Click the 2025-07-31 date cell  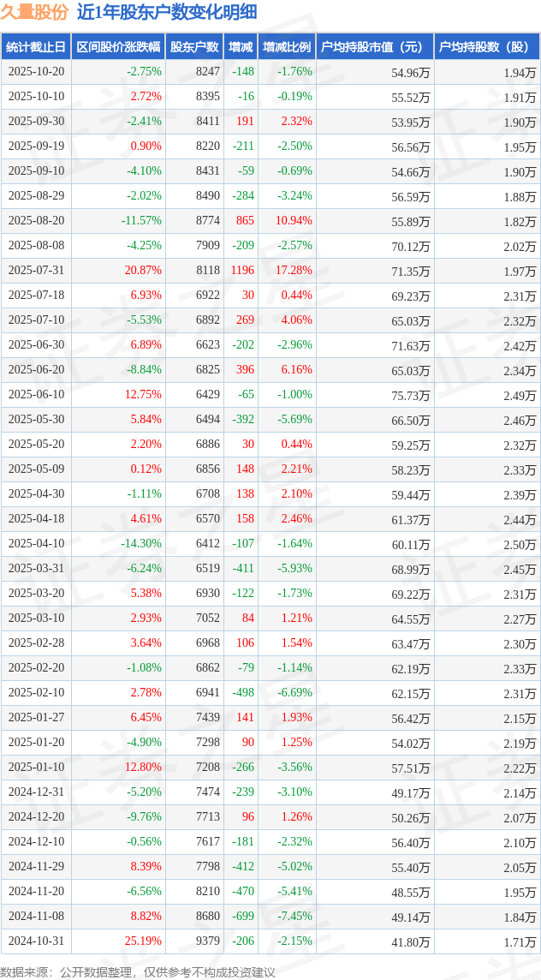tap(36, 271)
